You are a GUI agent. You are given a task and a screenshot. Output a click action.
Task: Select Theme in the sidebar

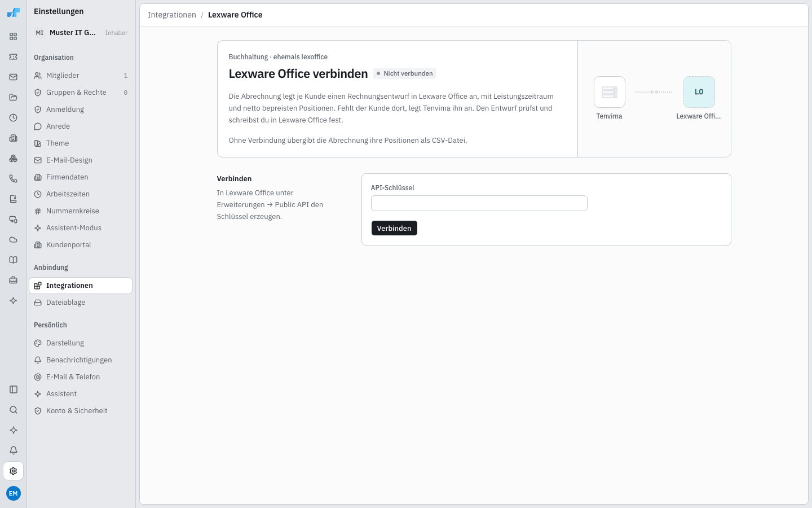click(x=81, y=143)
